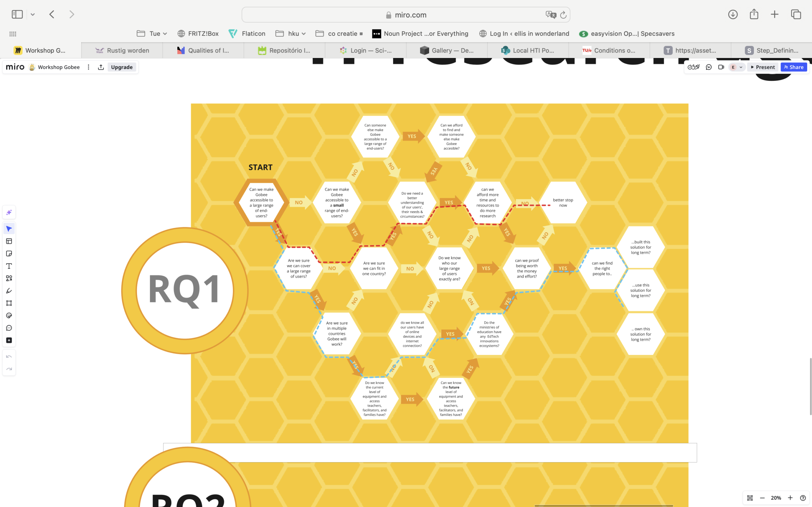Toggle the Safari sidebar button
Screen dimensions: 812x507
17,15
